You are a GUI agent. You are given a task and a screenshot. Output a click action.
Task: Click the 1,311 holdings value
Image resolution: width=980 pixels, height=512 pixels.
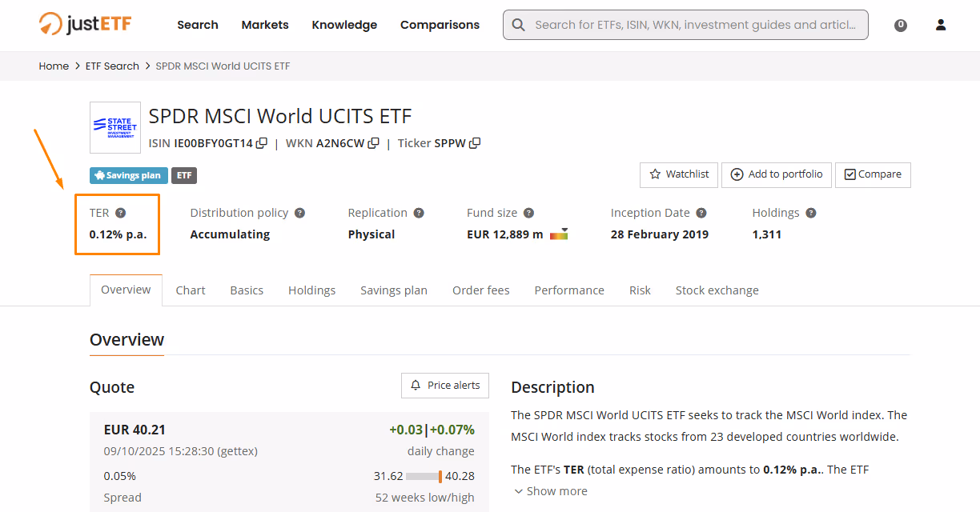tap(767, 234)
